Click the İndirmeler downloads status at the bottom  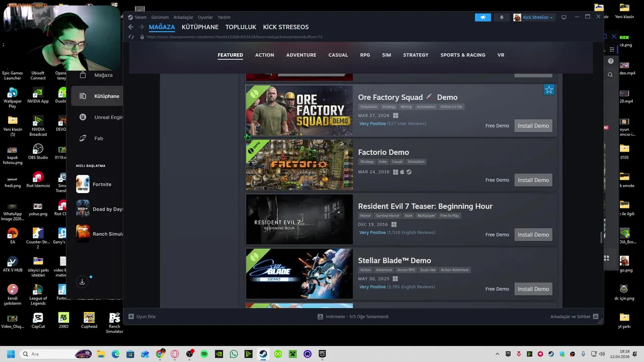coord(353,317)
